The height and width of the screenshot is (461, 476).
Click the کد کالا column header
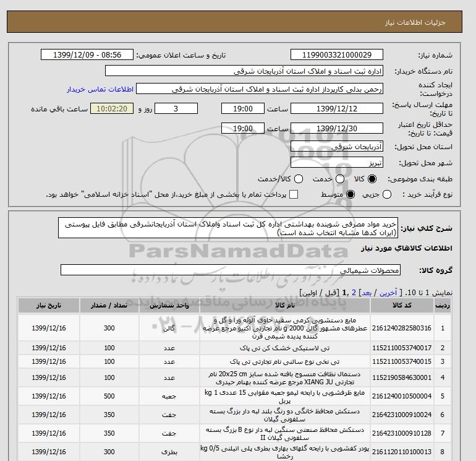402,306
